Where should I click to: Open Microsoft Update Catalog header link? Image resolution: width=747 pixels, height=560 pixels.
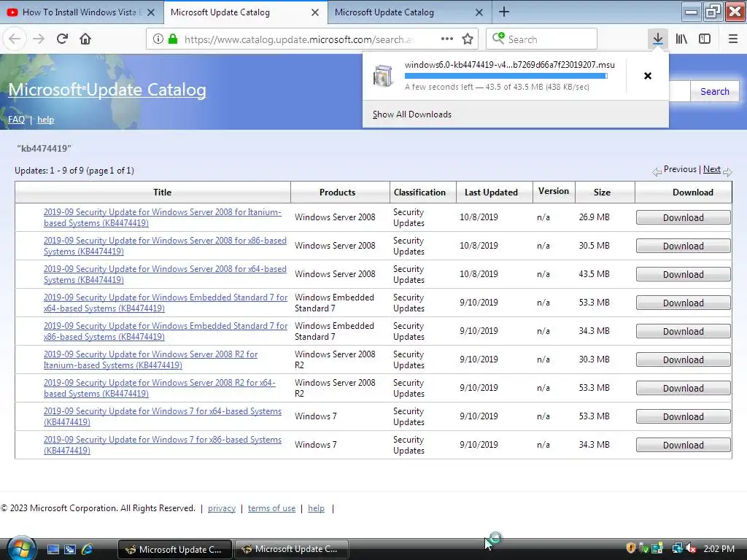(x=107, y=90)
